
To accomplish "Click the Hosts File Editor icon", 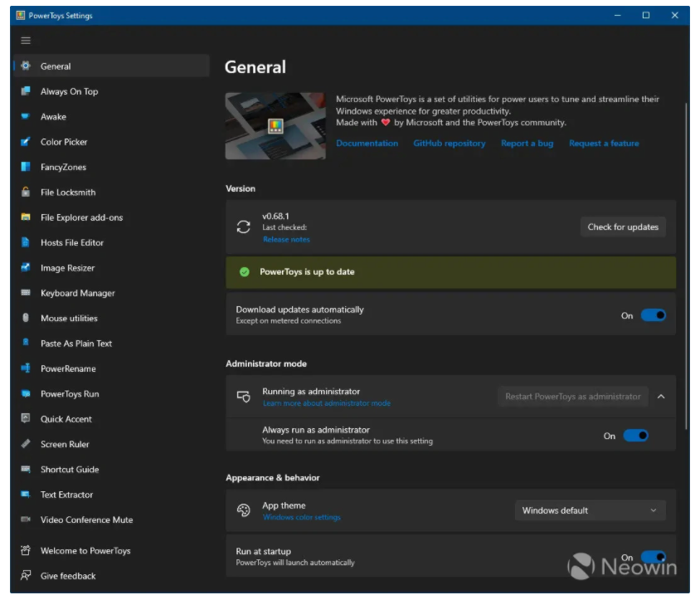I will click(26, 242).
